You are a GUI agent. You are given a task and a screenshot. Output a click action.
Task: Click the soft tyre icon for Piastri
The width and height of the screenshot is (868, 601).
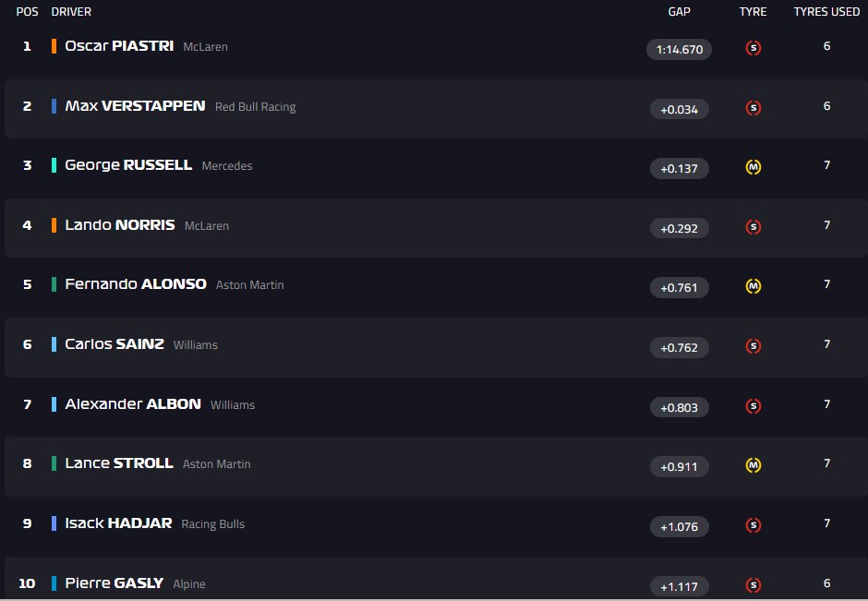point(753,49)
